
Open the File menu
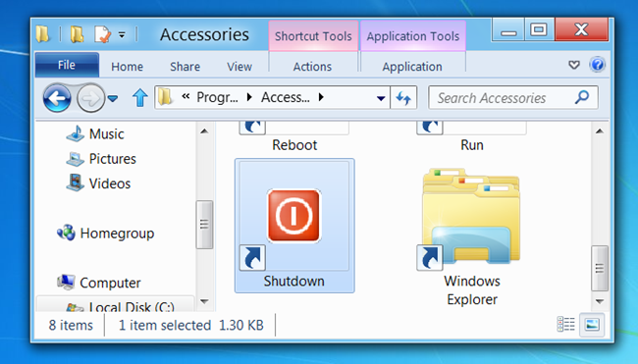coord(67,65)
